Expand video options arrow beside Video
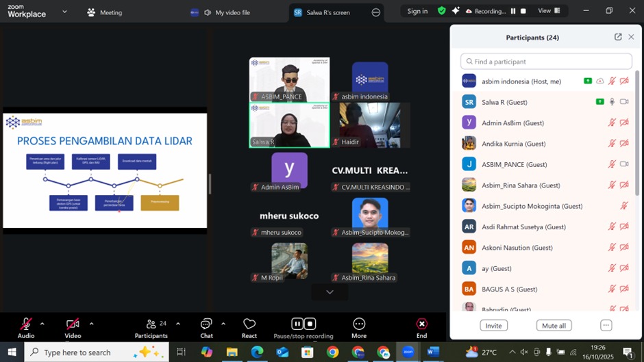 91,324
